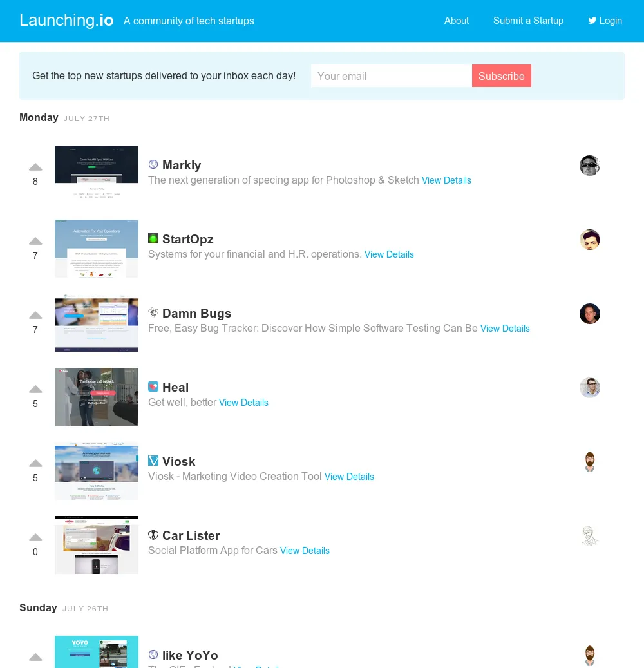
Task: Open the Markly title
Action: pyautogui.click(x=182, y=166)
